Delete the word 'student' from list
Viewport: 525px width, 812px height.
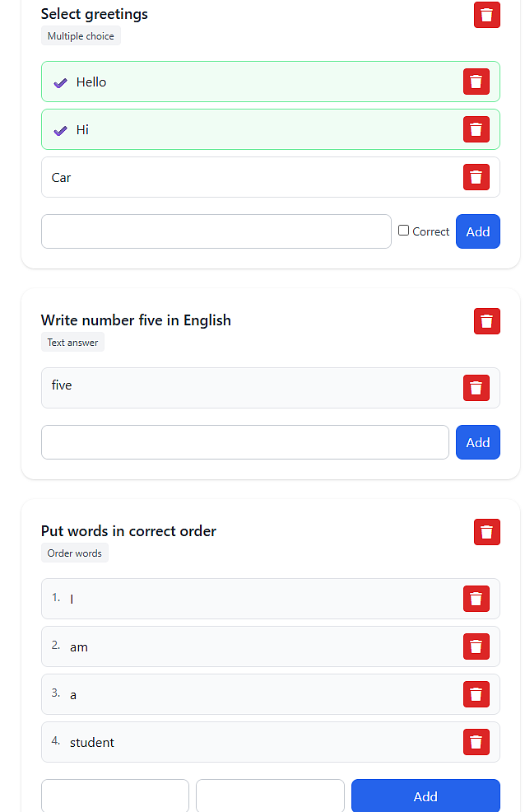(x=476, y=742)
